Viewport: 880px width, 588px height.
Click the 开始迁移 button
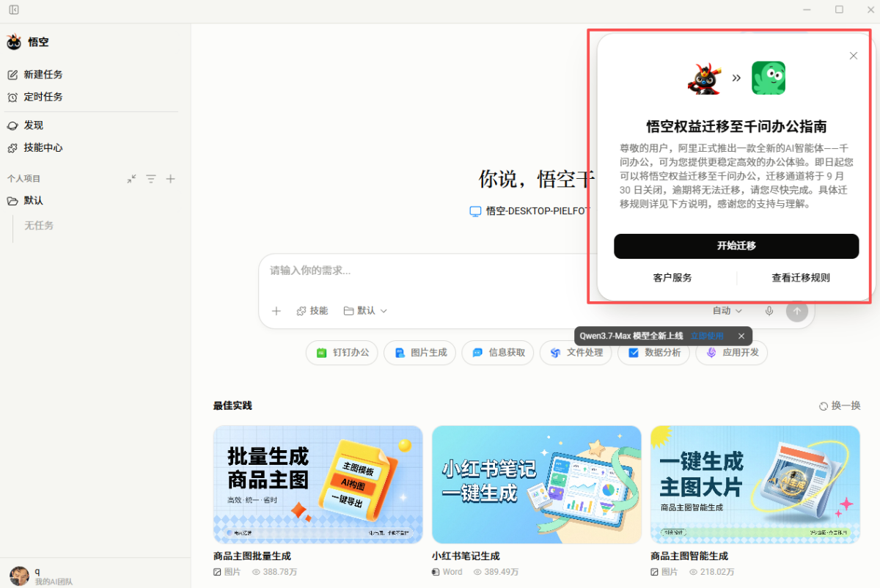736,246
